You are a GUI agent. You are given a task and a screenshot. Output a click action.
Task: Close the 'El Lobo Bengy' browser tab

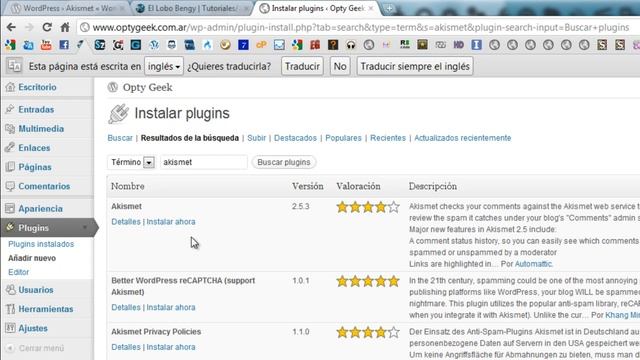click(x=246, y=8)
